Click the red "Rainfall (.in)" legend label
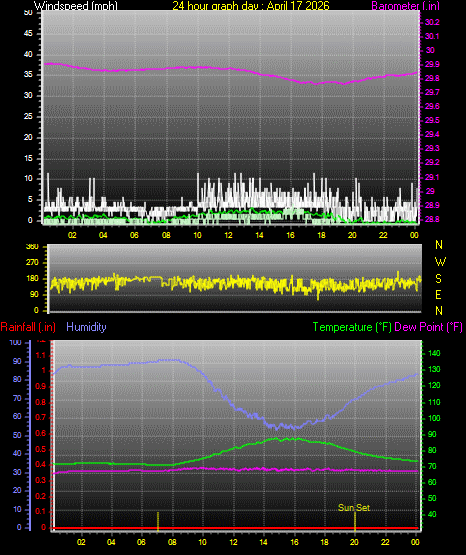Screen dimensions: 466x555 pos(28,327)
